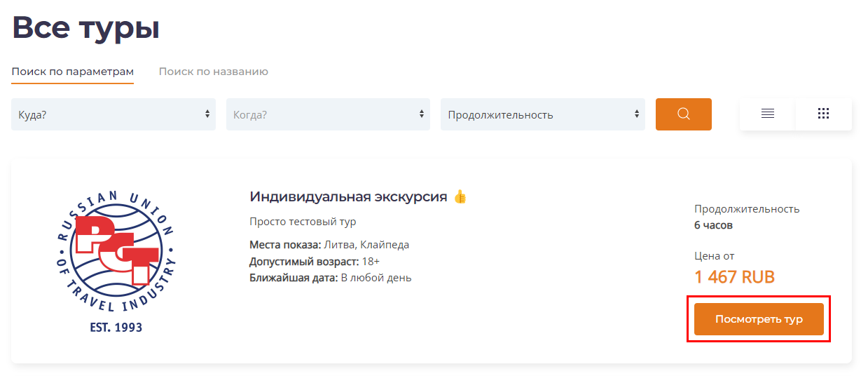Viewport: 868px width, 376px height.
Task: Select the Поиск по названию tab
Action: click(214, 72)
